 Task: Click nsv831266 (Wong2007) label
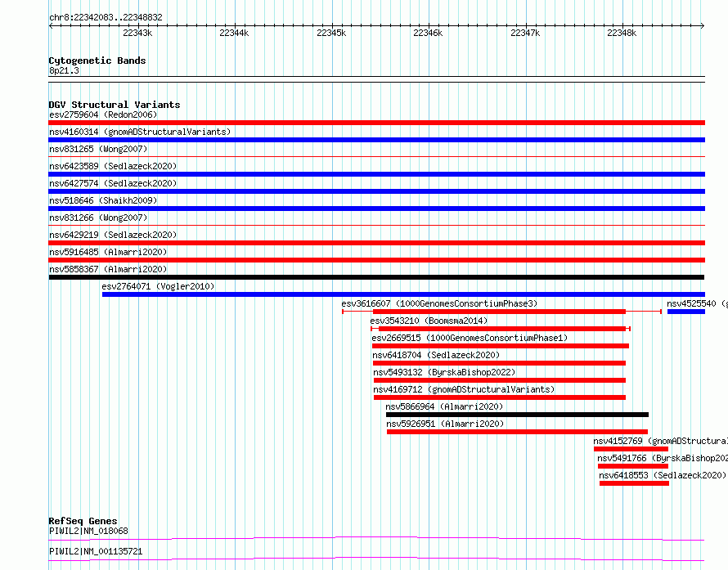tap(98, 218)
